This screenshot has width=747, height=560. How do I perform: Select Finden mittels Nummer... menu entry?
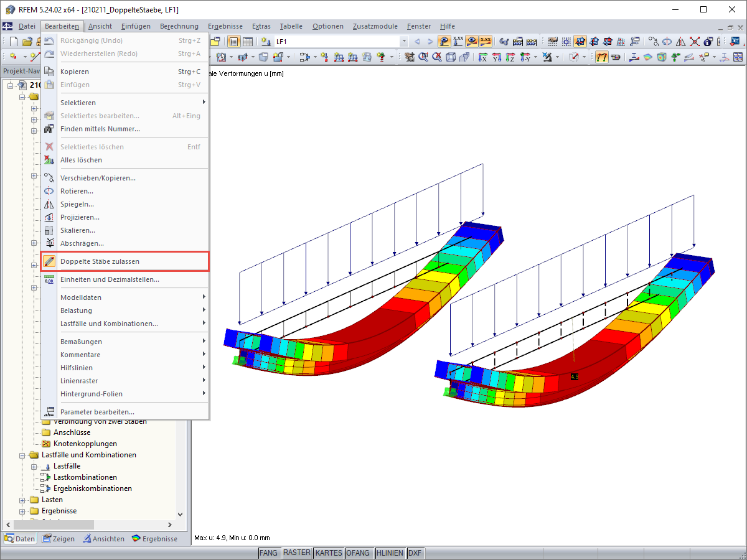click(x=125, y=129)
